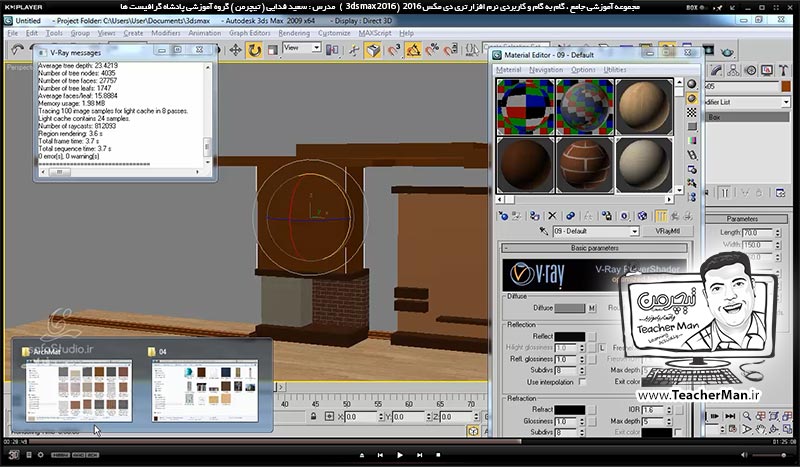Click Sample UV Tiling icon

click(691, 126)
